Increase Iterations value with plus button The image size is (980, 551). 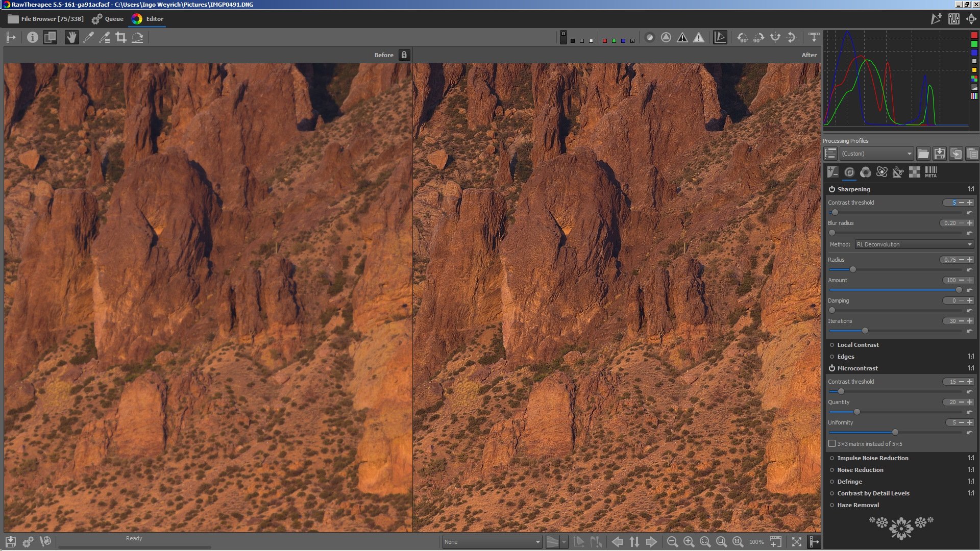(970, 321)
